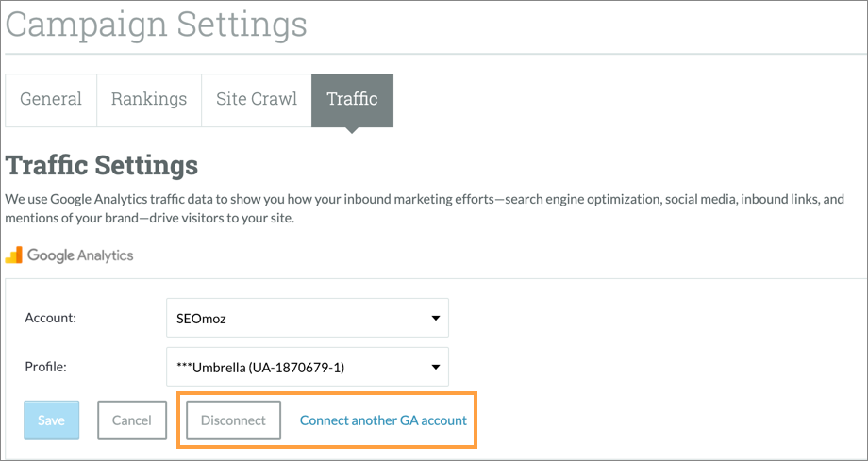Open the Rankings tab
This screenshot has height=461, width=868.
coord(149,99)
